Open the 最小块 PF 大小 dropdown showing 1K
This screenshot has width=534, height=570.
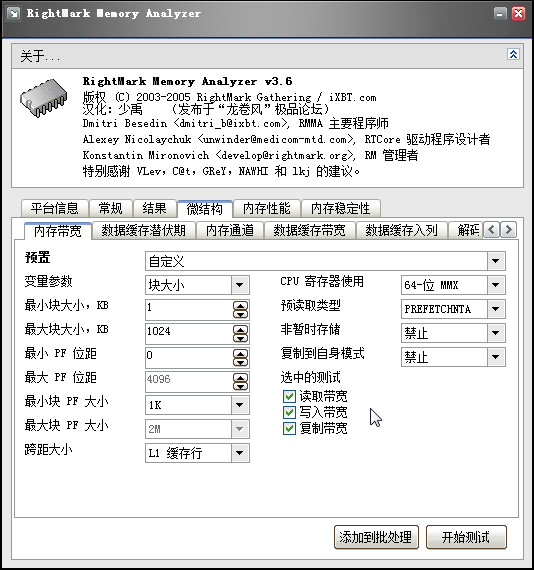197,405
